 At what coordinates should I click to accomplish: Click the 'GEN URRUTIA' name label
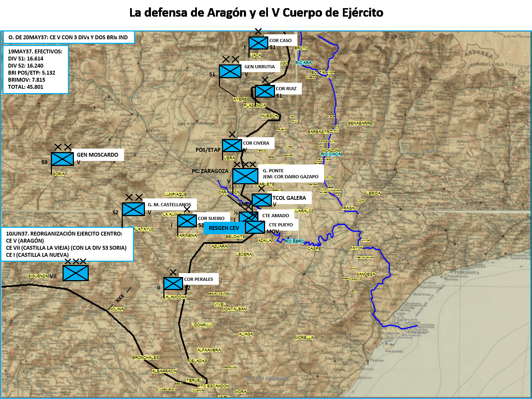(259, 66)
